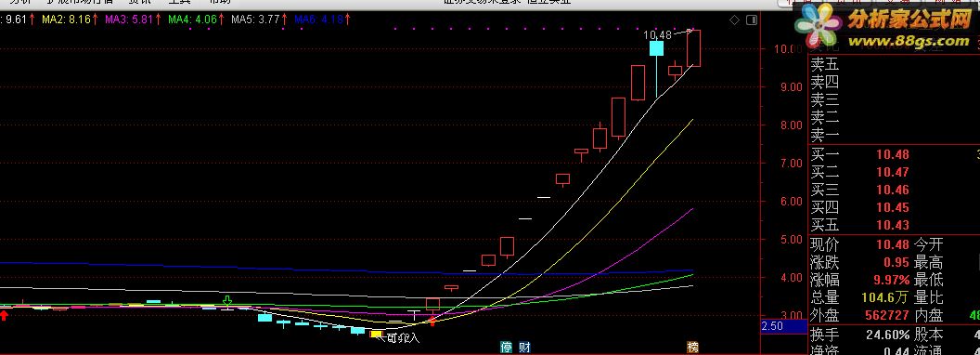This screenshot has height=355, width=980.
Task: Click the small red buy marker below candle
Action: (432, 322)
